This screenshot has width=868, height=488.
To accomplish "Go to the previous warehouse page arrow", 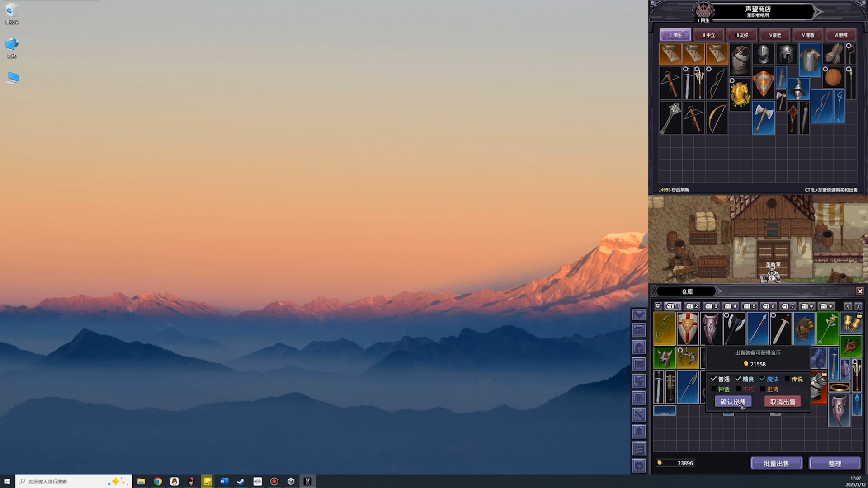I will point(848,306).
